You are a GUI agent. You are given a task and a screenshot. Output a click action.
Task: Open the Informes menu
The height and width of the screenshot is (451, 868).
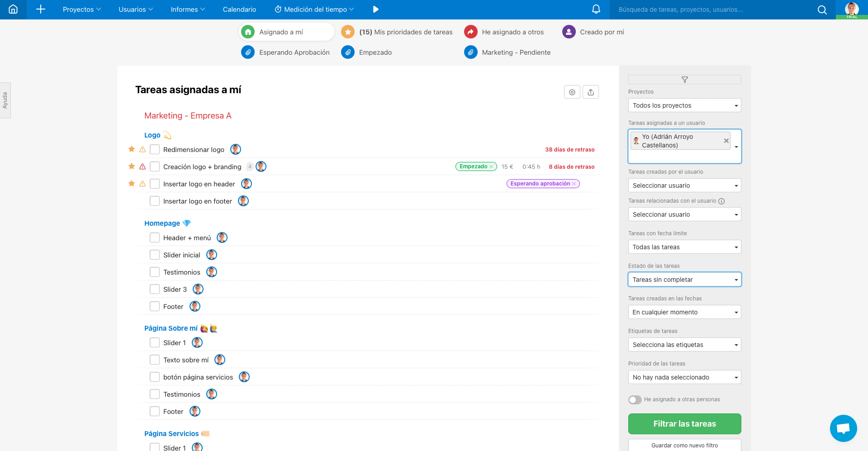pyautogui.click(x=188, y=9)
